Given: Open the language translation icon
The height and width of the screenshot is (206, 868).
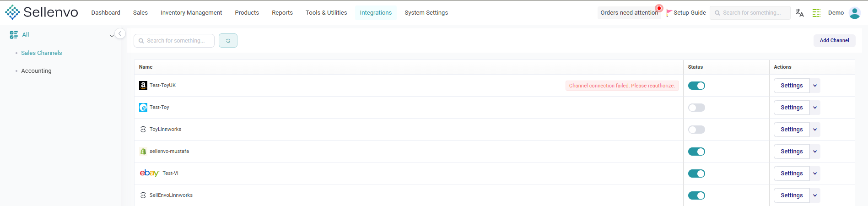Looking at the screenshot, I should (800, 13).
